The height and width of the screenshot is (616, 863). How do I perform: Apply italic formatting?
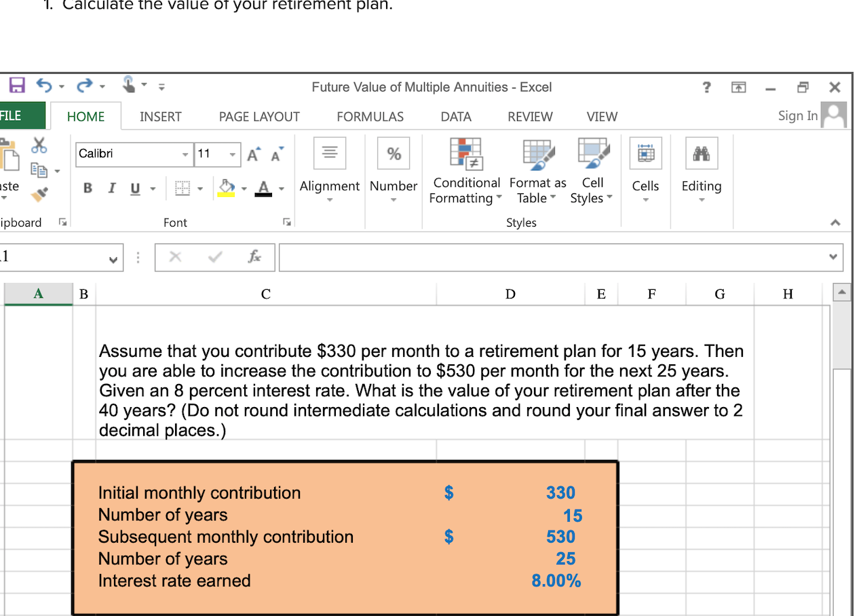(x=111, y=188)
